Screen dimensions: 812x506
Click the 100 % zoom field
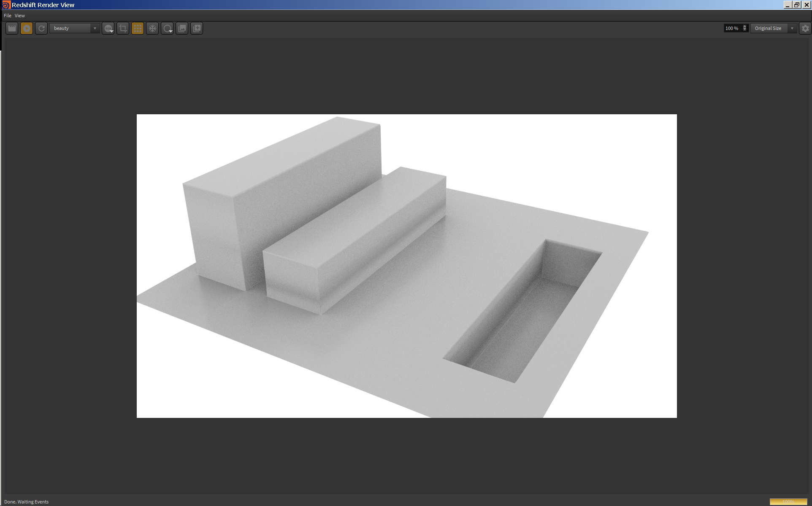click(732, 28)
